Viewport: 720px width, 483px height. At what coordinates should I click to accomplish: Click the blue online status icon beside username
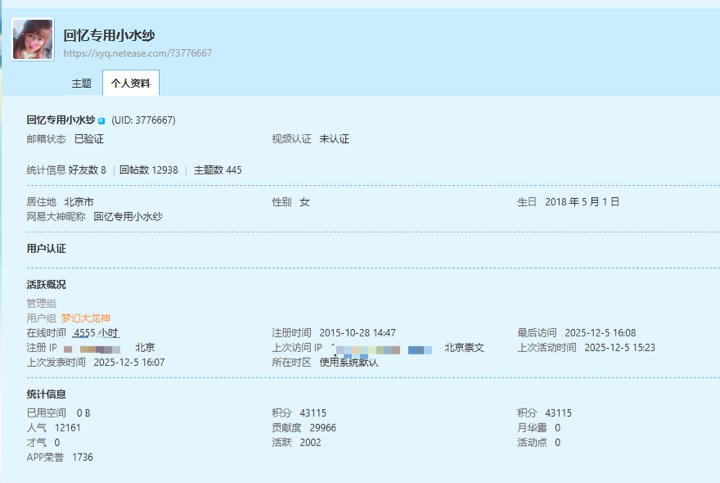101,121
